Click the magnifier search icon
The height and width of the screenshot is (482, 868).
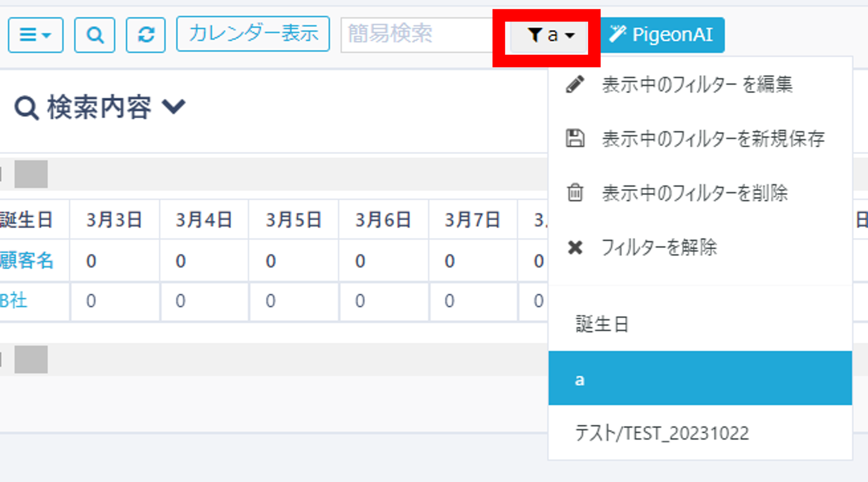click(x=94, y=34)
